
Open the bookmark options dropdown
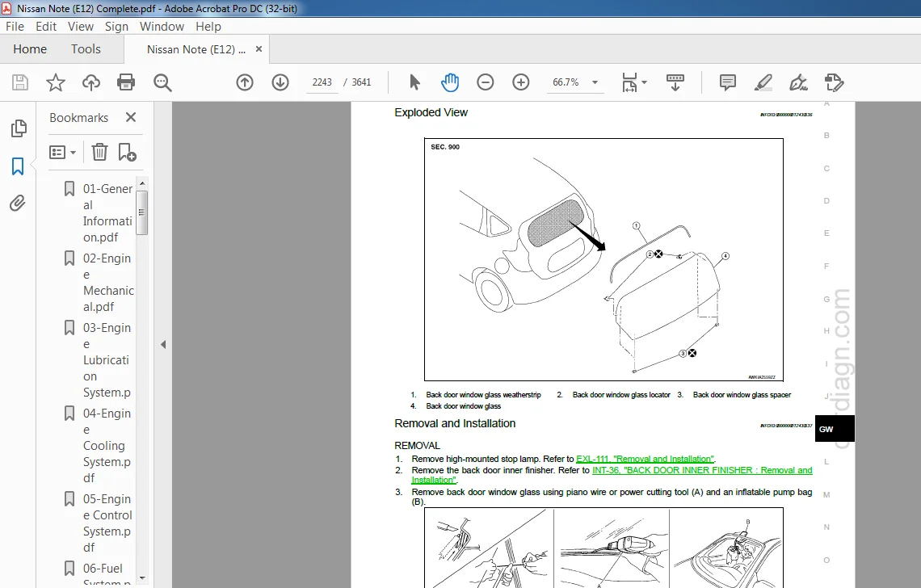pos(62,153)
